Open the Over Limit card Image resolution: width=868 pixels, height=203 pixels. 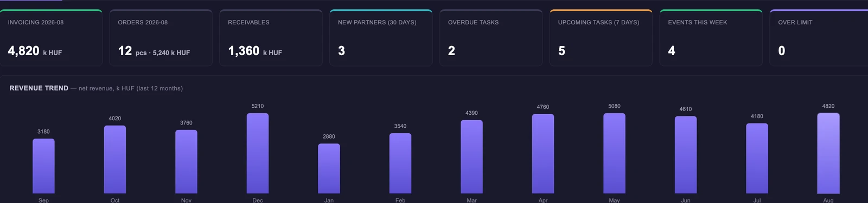click(x=819, y=38)
